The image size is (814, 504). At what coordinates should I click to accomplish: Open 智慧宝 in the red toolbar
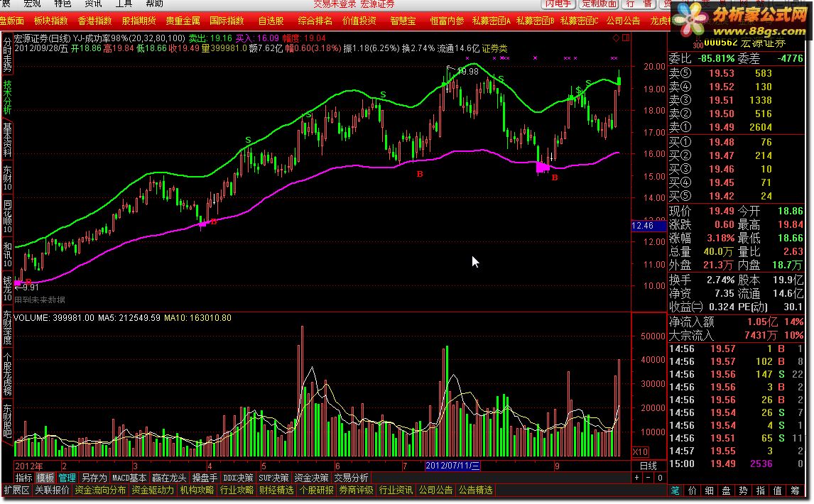403,21
